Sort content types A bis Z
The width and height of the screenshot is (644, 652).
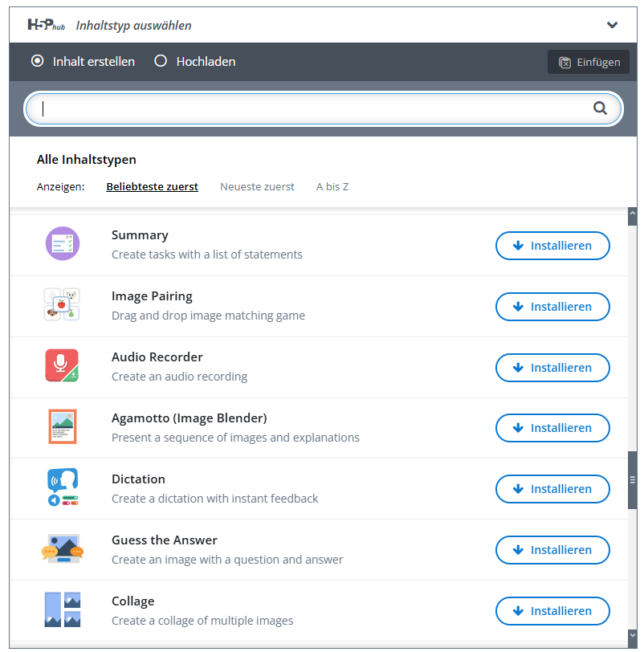point(332,187)
